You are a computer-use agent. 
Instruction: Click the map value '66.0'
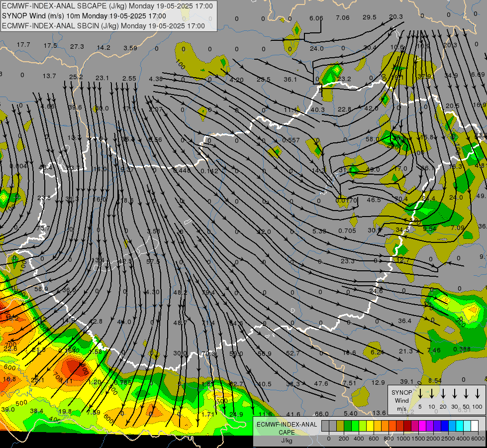pyautogui.click(x=322, y=414)
